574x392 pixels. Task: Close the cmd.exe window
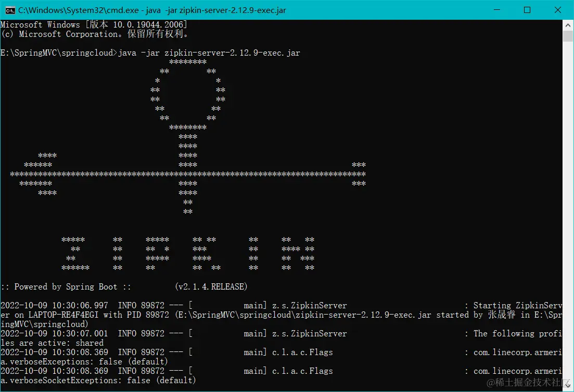pyautogui.click(x=557, y=10)
